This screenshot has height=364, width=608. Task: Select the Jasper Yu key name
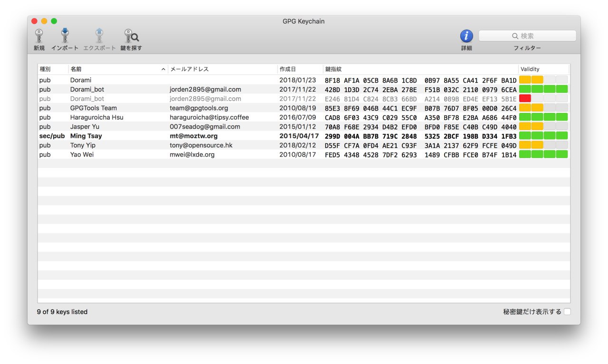pyautogui.click(x=85, y=127)
